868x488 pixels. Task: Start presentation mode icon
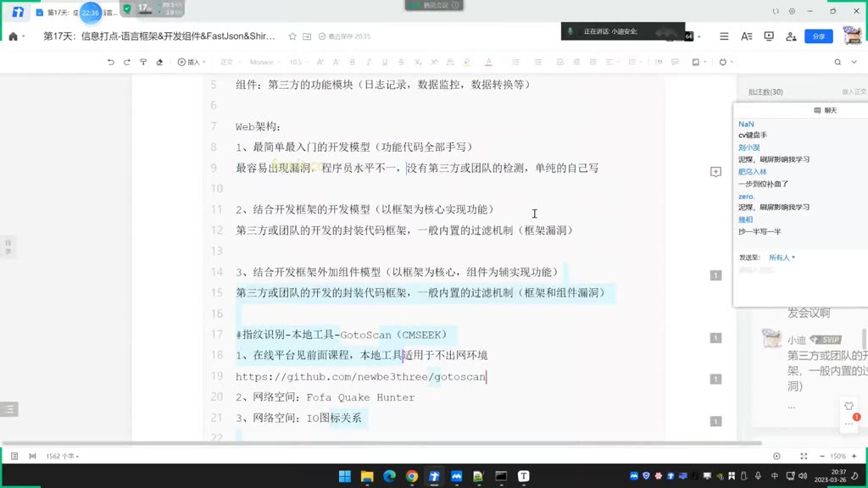769,36
